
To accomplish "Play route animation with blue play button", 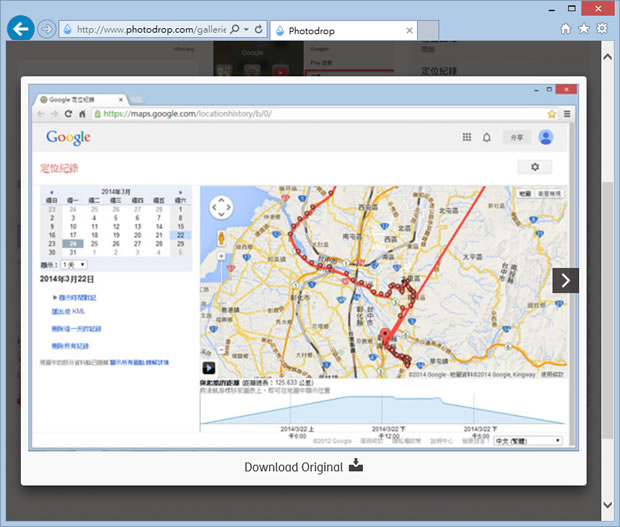I will click(x=209, y=368).
